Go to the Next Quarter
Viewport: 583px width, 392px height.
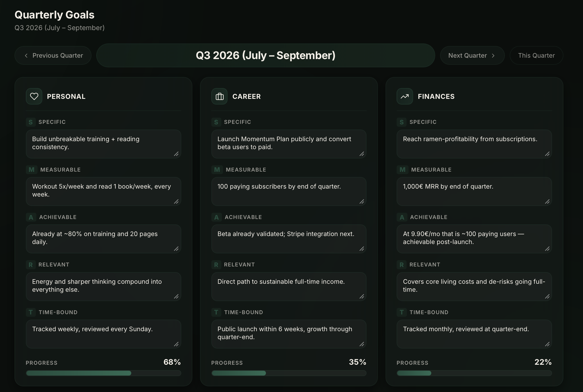coord(472,55)
